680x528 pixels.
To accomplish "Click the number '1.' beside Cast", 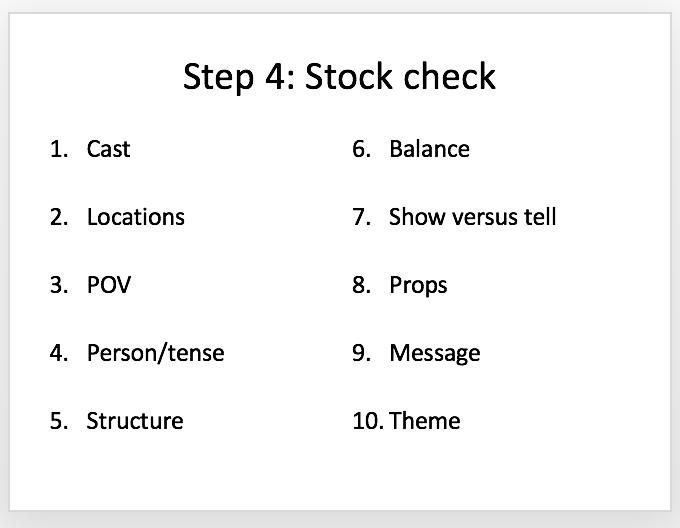I will click(59, 149).
